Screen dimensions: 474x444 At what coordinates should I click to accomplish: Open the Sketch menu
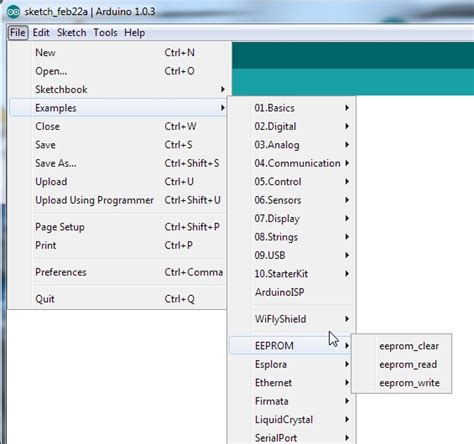click(72, 33)
